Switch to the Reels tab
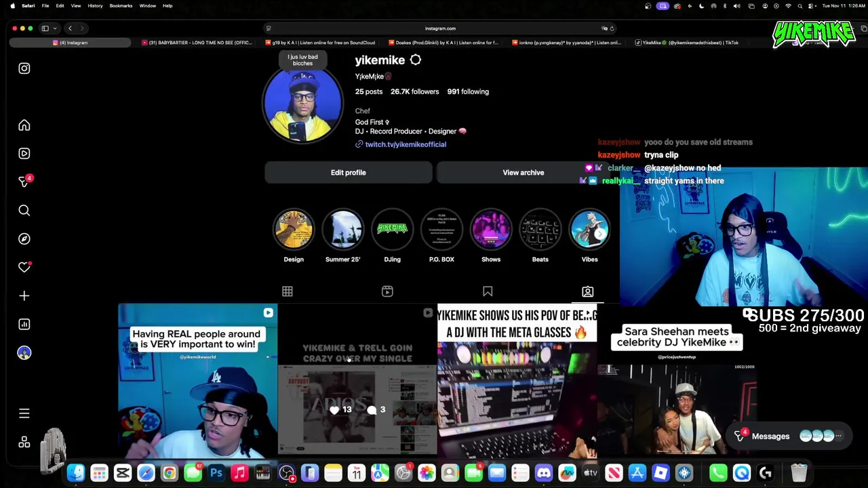Viewport: 868px width, 488px height. click(387, 291)
